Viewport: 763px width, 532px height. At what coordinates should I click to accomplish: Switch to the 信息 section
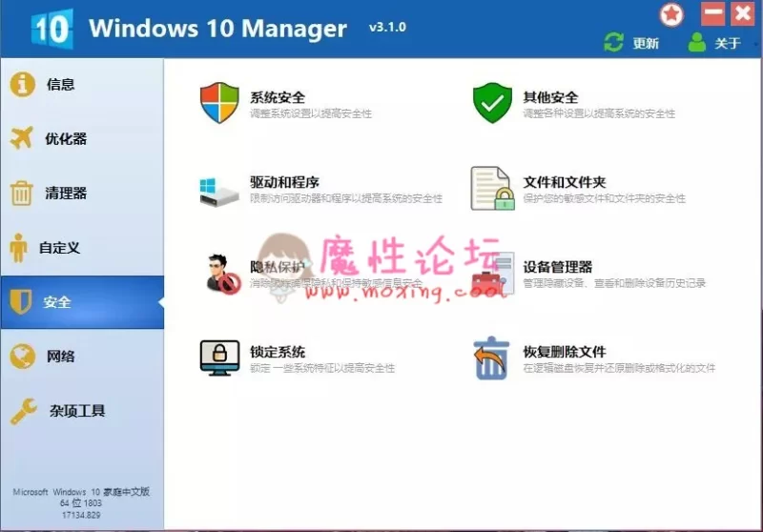(82, 85)
